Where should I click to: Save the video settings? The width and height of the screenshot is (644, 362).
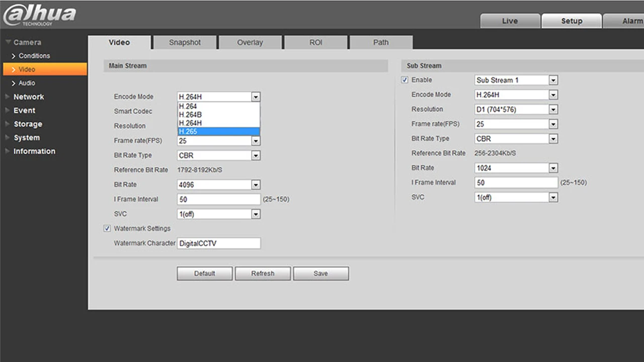coord(321,274)
